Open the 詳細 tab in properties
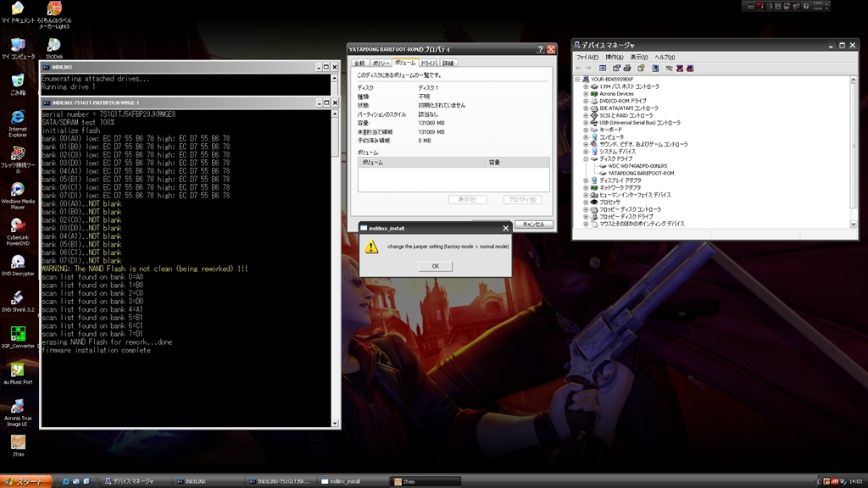This screenshot has width=868, height=488. [x=448, y=63]
